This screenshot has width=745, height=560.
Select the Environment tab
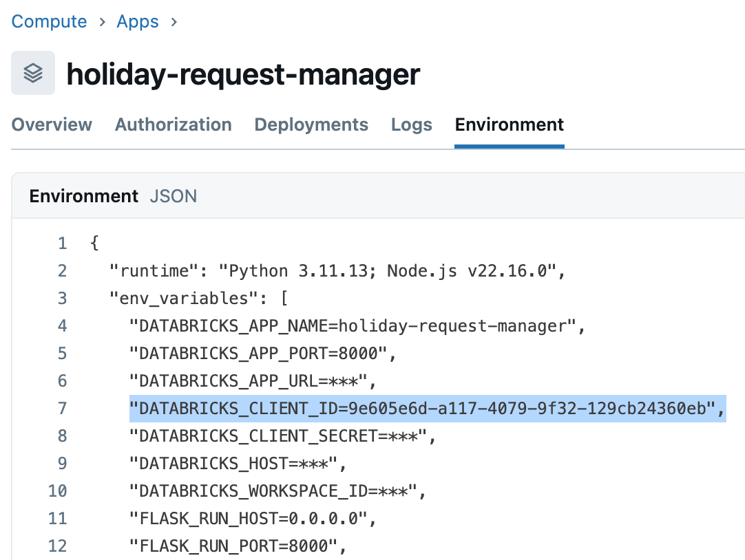(510, 125)
